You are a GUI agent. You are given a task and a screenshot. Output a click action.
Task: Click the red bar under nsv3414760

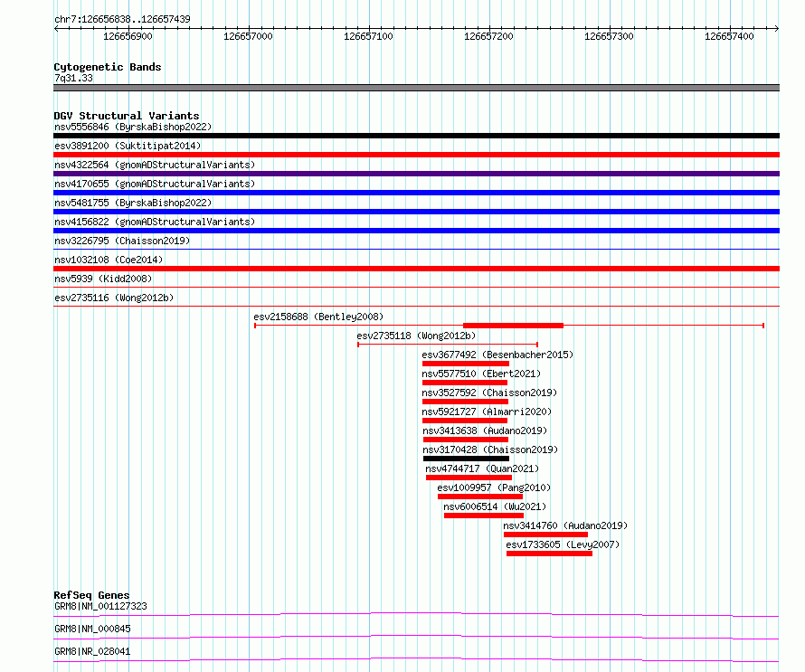545,535
